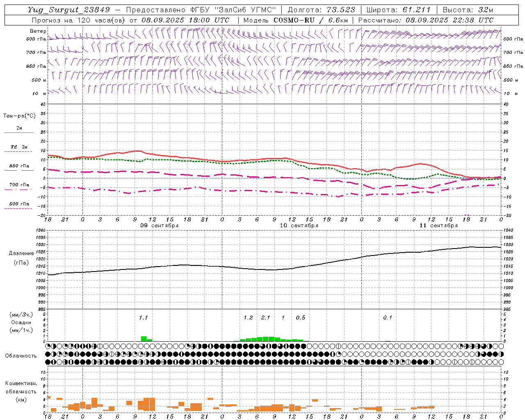Select the text Предоставлено ФГБУ "ЗапСиб УГМС"
The height and width of the screenshot is (420, 525).
(x=201, y=10)
